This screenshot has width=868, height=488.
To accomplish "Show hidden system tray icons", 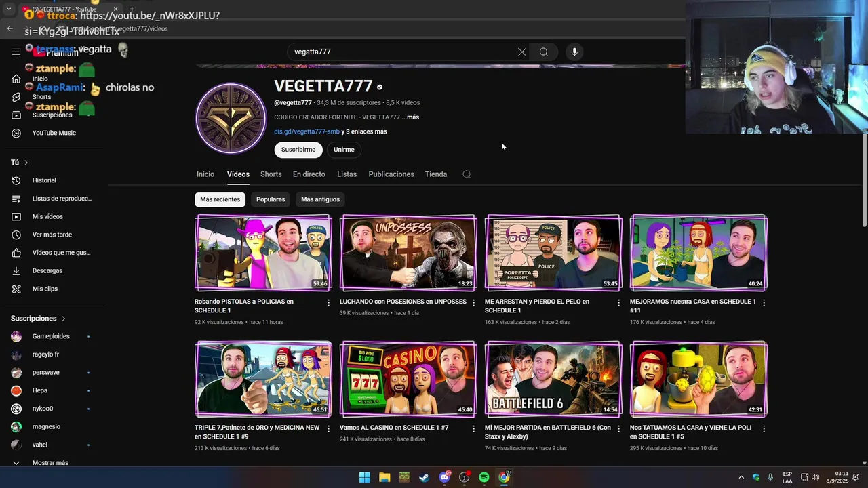I will (741, 477).
